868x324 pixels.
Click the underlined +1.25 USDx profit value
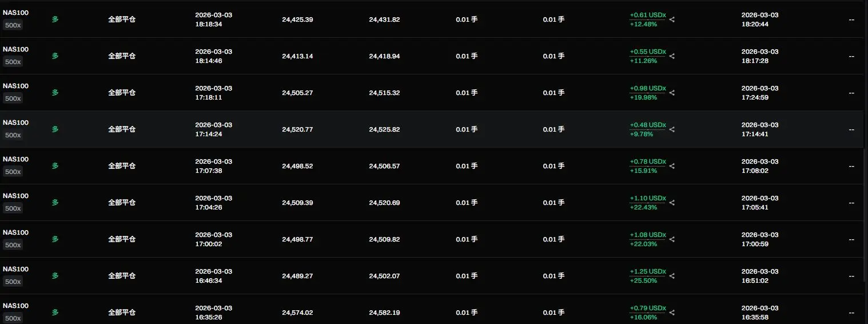[x=648, y=271]
